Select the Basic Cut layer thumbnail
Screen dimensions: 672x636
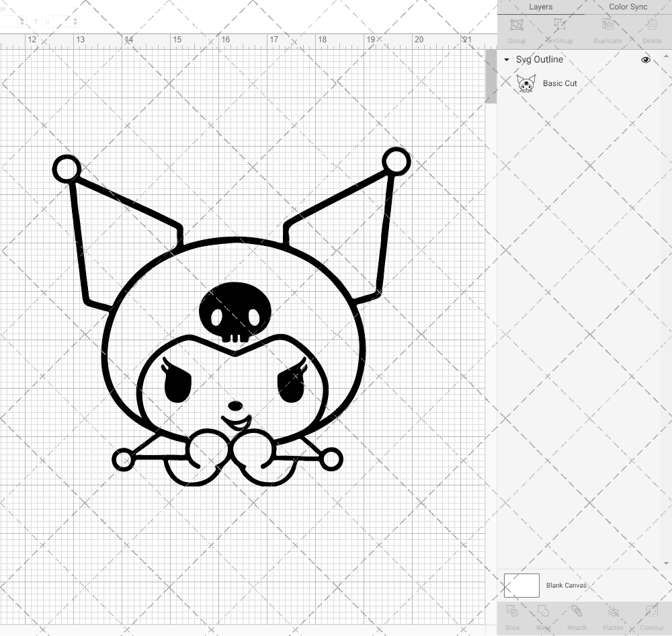(x=526, y=83)
